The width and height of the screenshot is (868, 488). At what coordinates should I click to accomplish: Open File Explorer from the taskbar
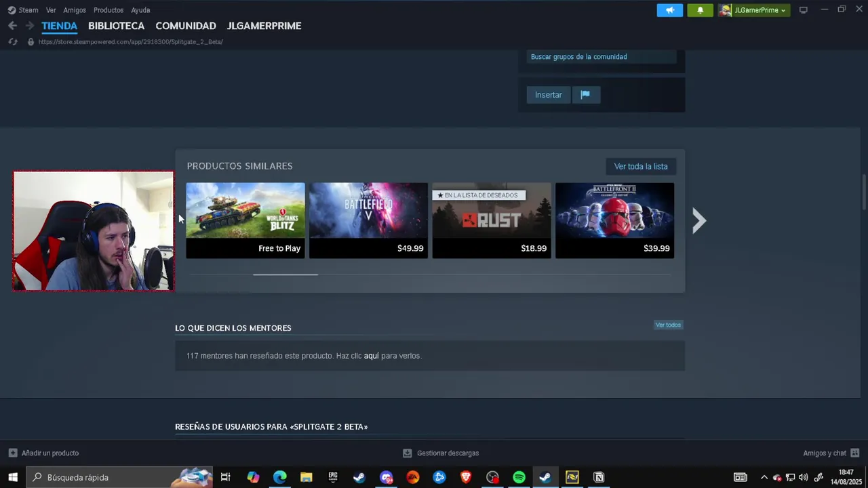pos(306,477)
